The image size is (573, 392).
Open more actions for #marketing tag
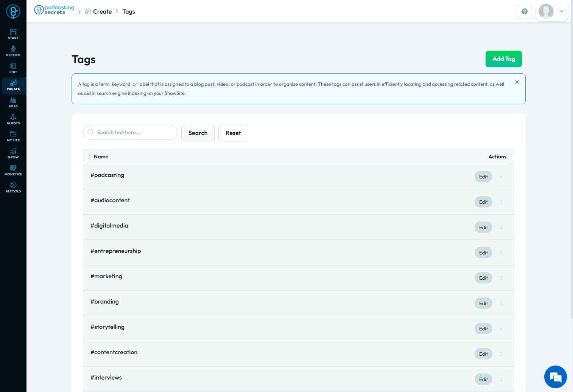pyautogui.click(x=501, y=278)
